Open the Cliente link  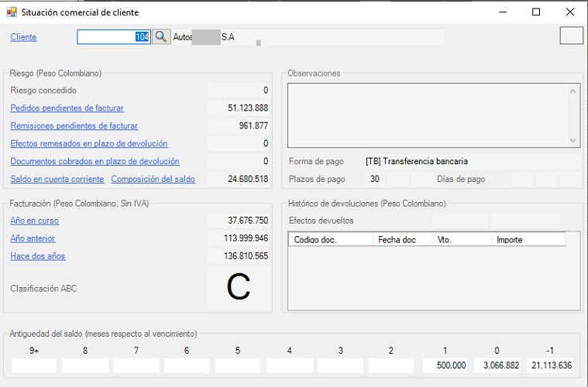tap(23, 37)
